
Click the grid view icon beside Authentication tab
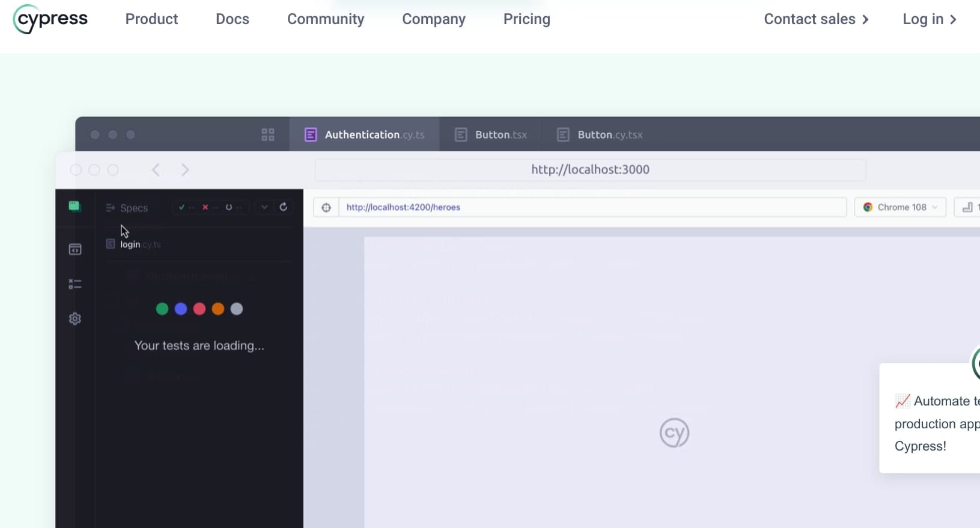click(x=268, y=135)
